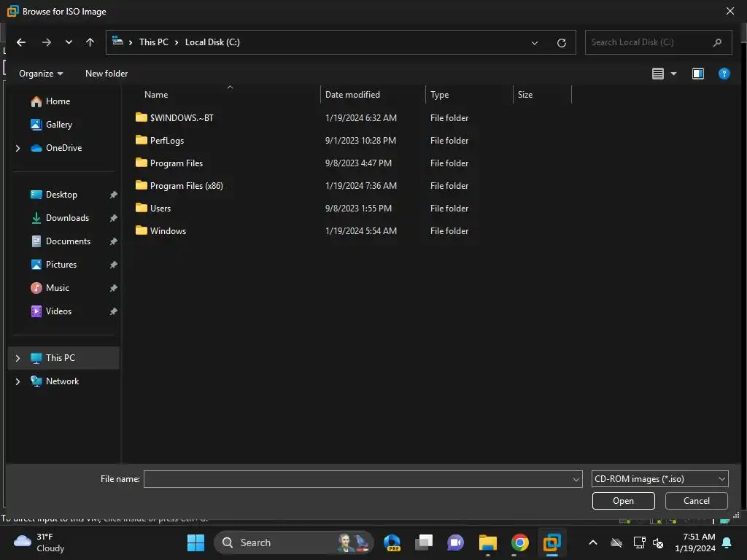This screenshot has height=560, width=747.
Task: Open VMware Workstation taskbar icon
Action: [x=551, y=542]
